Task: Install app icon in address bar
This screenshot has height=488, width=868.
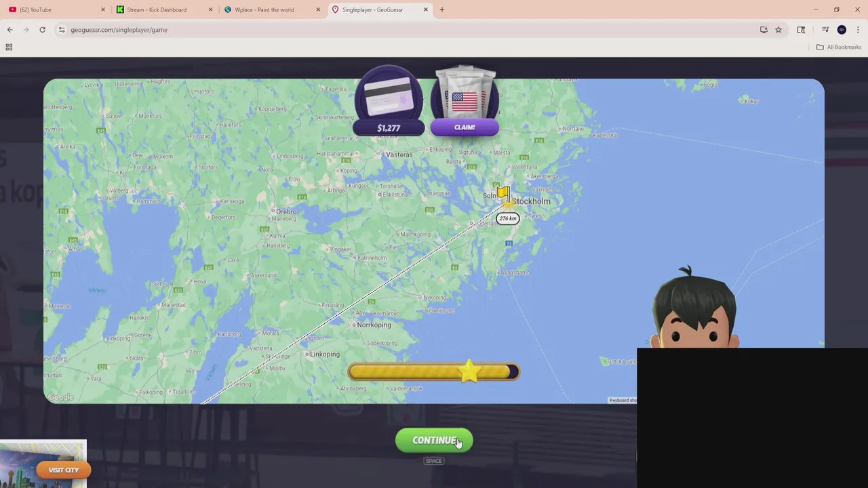Action: coord(764,30)
